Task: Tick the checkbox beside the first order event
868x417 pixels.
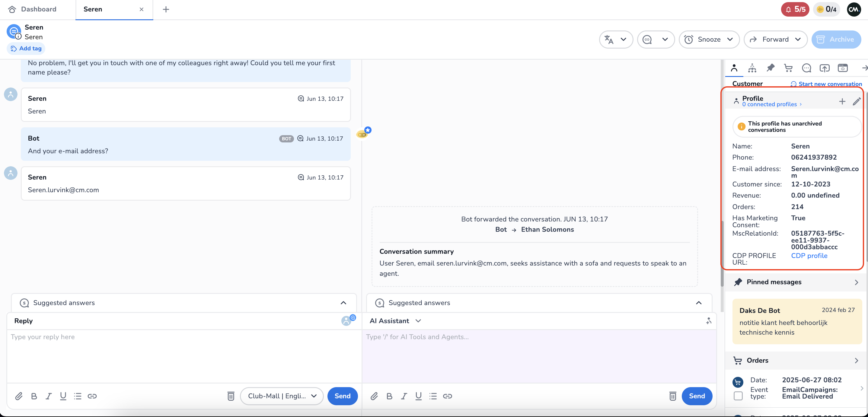Action: tap(738, 396)
